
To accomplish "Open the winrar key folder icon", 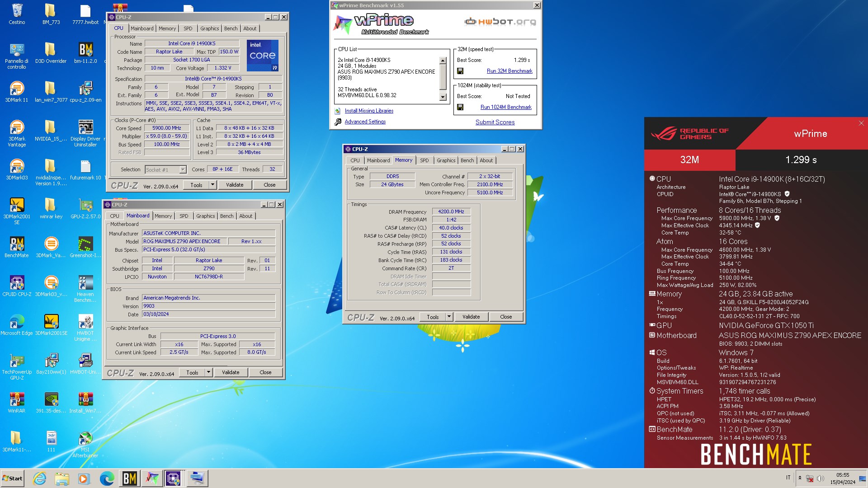I will (51, 209).
